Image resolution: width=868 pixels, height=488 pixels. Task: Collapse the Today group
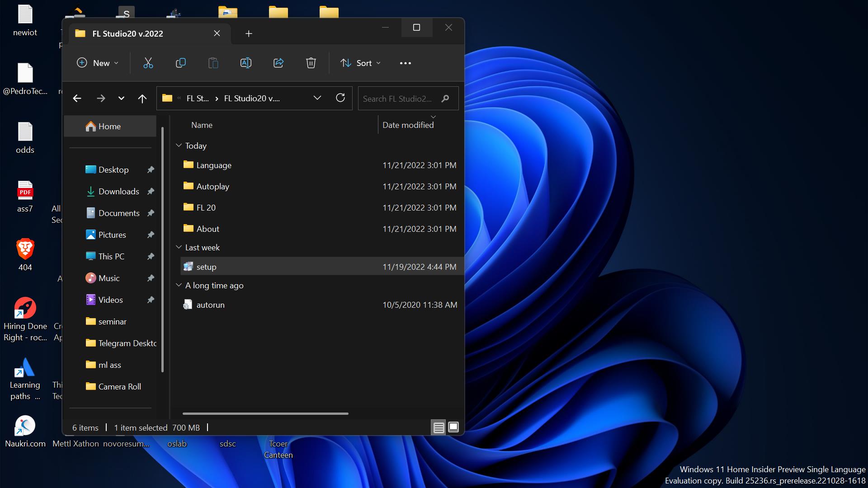coord(179,145)
